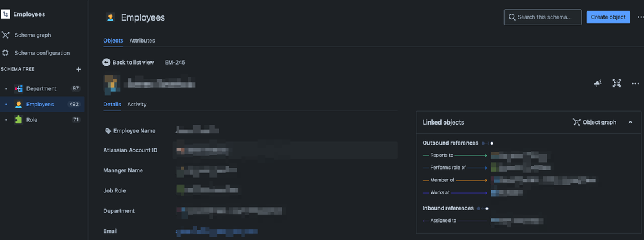Open the Member of linked object

click(x=543, y=180)
